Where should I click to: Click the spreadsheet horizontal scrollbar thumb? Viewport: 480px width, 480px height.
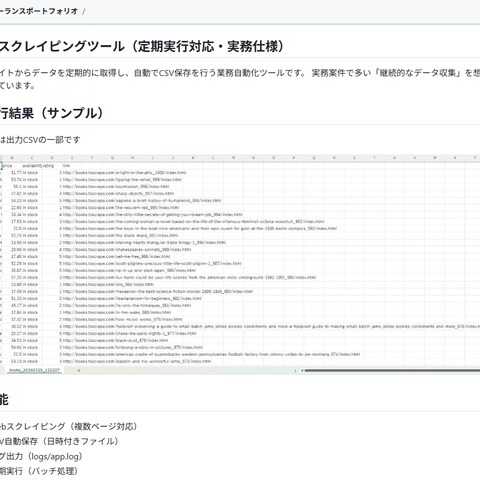tap(392, 370)
